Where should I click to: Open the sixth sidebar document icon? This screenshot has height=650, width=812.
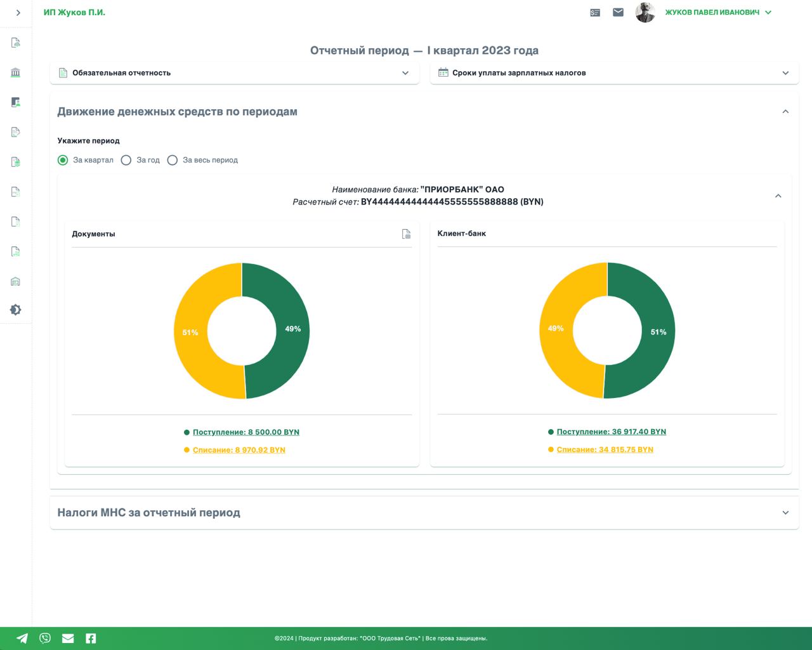pyautogui.click(x=16, y=192)
